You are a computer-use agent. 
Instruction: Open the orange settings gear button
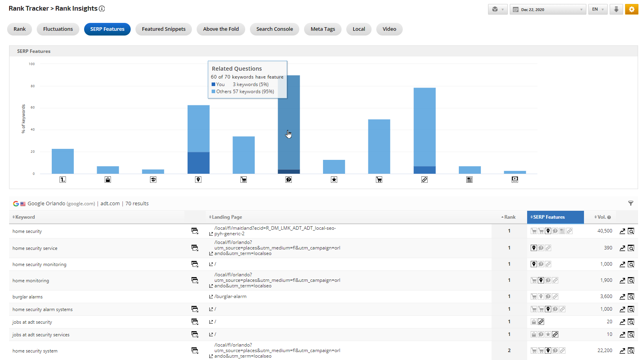[631, 9]
